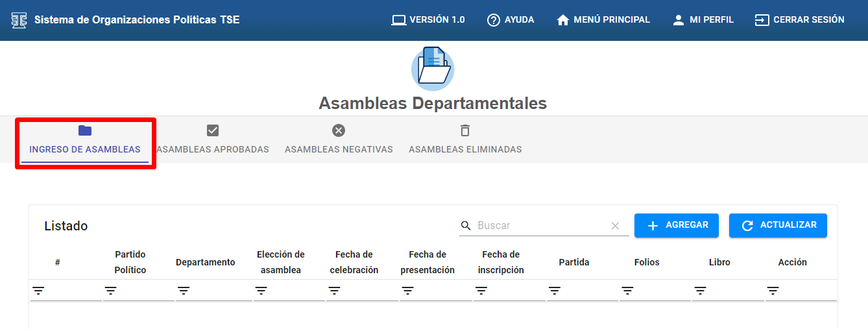The height and width of the screenshot is (329, 868).
Task: Click the TSE logo icon in header
Action: pyautogui.click(x=19, y=20)
